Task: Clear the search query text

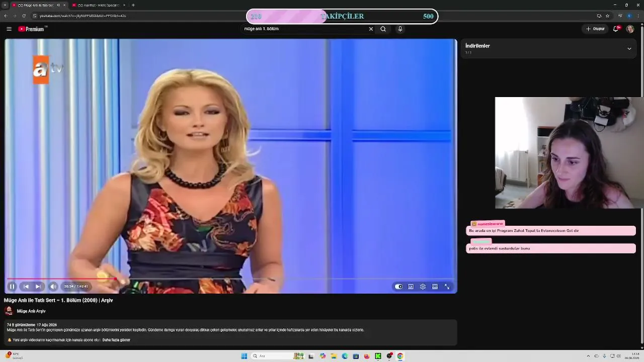Action: 371,29
